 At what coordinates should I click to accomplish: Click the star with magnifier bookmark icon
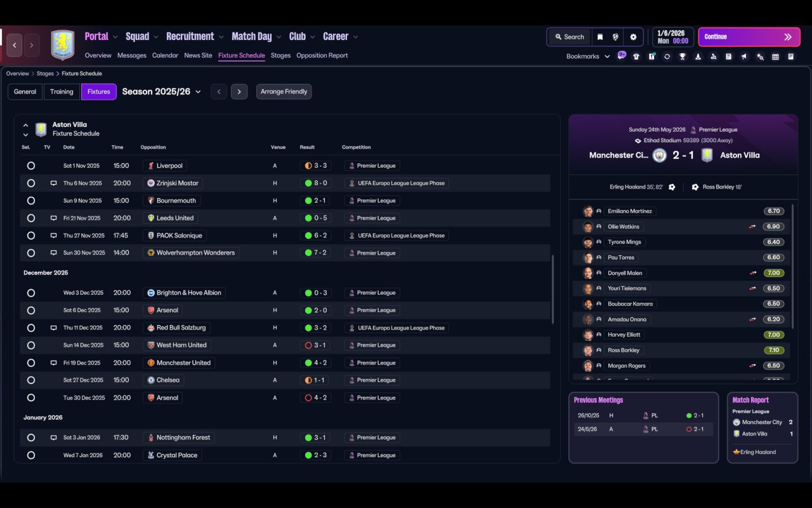(760, 57)
